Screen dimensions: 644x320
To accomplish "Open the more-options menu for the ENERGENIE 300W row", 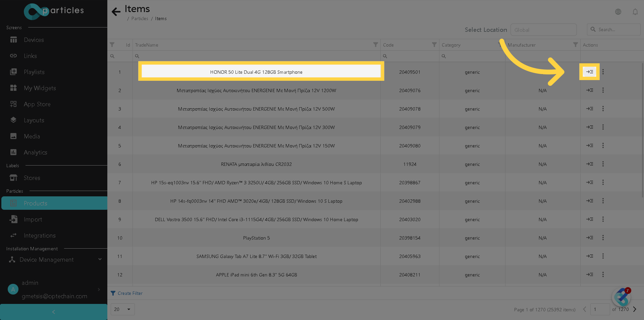I will [x=603, y=127].
